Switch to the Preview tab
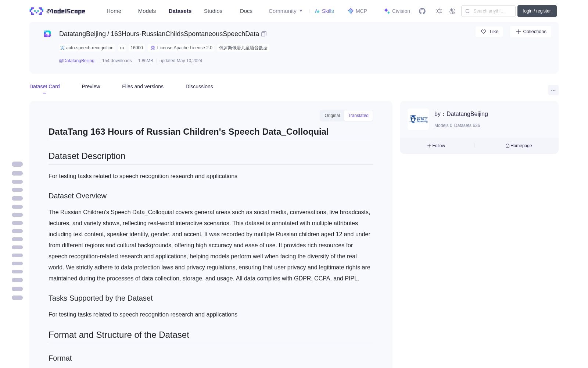Image resolution: width=588 pixels, height=368 pixels. pyautogui.click(x=91, y=86)
